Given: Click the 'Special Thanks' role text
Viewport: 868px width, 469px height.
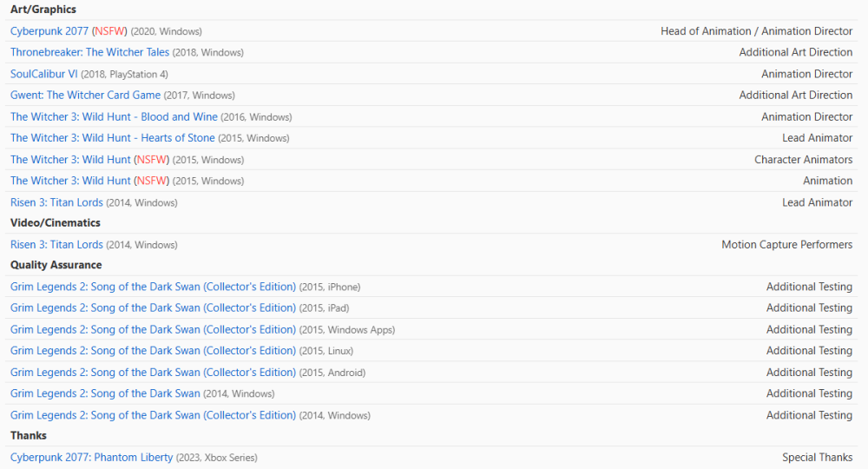Looking at the screenshot, I should coord(817,458).
